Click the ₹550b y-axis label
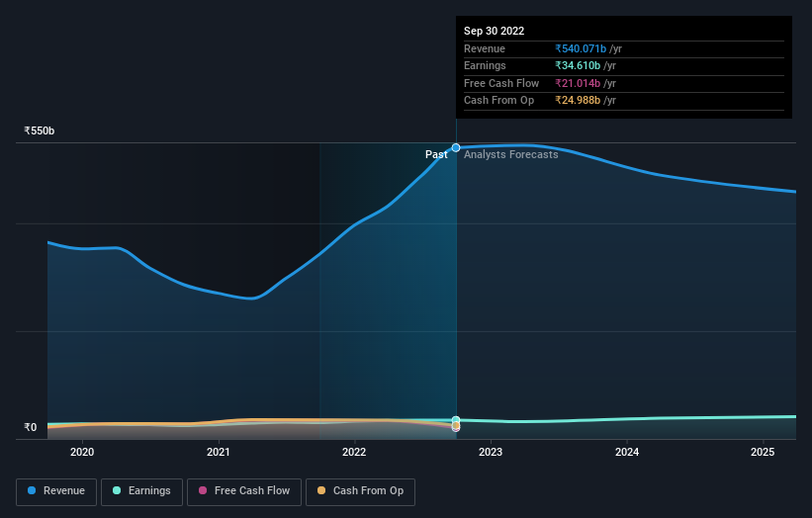Screen dimensions: 812x518 (39, 130)
